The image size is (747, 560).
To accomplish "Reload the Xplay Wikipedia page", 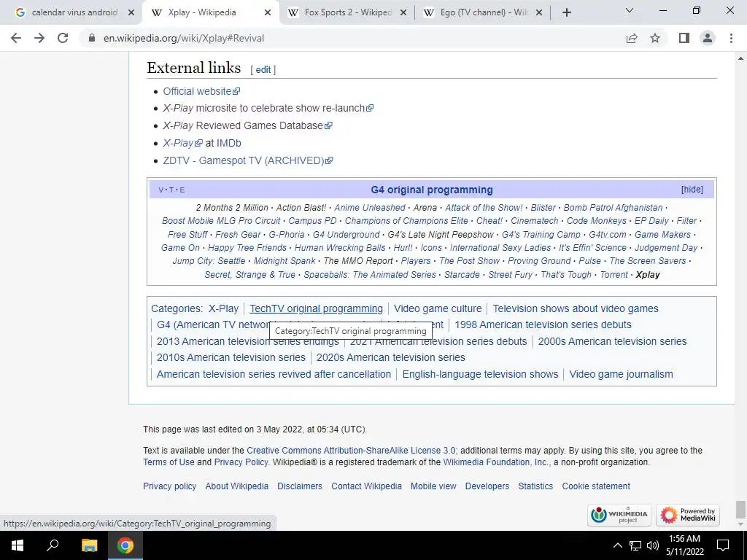I will pos(63,38).
